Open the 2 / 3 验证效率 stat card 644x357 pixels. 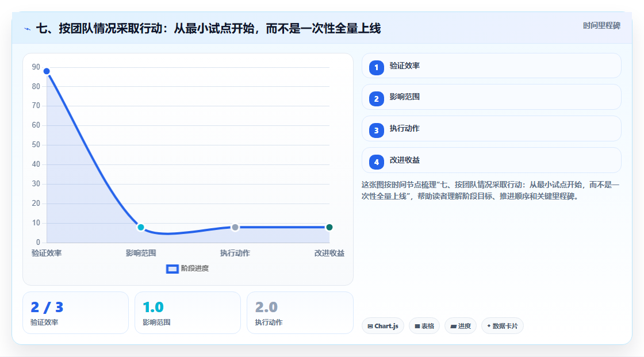click(x=75, y=313)
